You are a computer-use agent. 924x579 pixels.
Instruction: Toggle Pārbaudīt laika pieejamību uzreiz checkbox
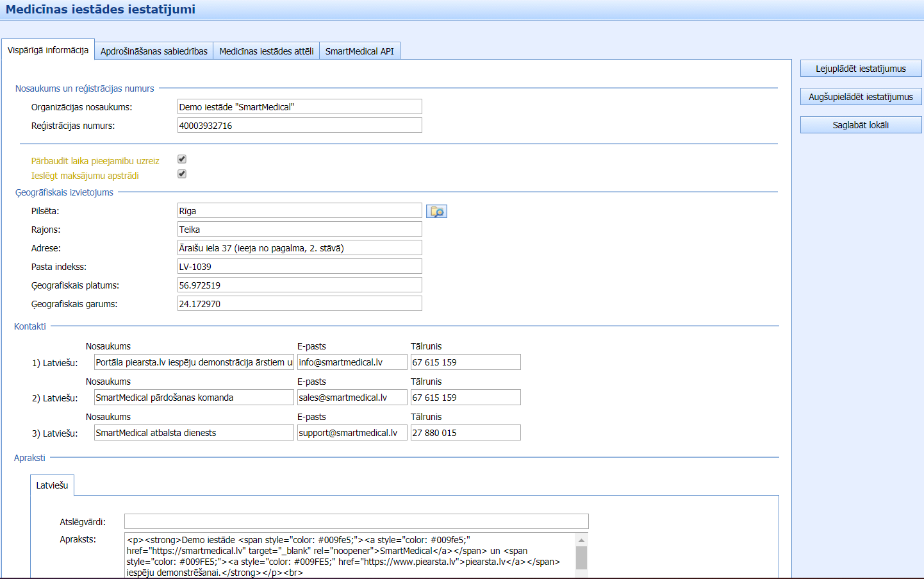click(182, 159)
